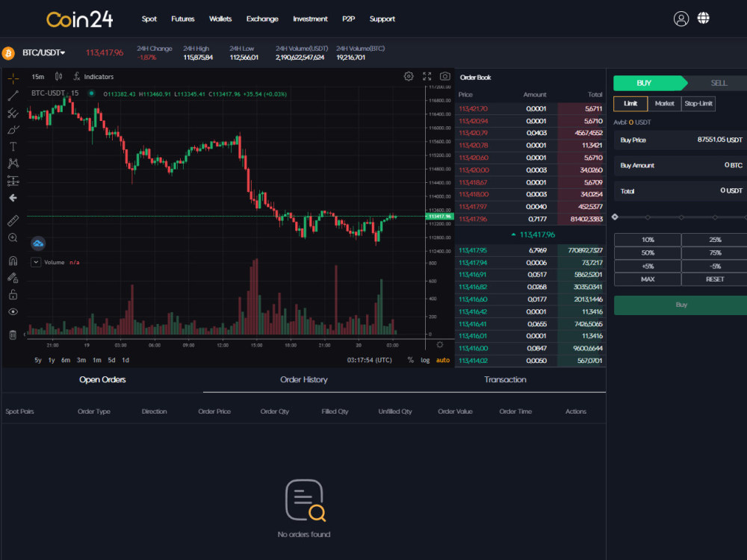Set amount to 50%

[x=648, y=253]
